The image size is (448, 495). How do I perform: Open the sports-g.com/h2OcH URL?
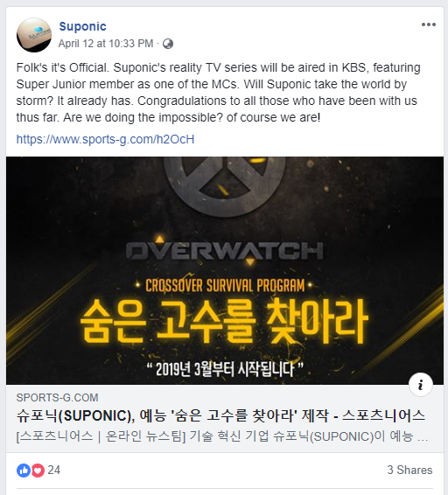pos(105,139)
